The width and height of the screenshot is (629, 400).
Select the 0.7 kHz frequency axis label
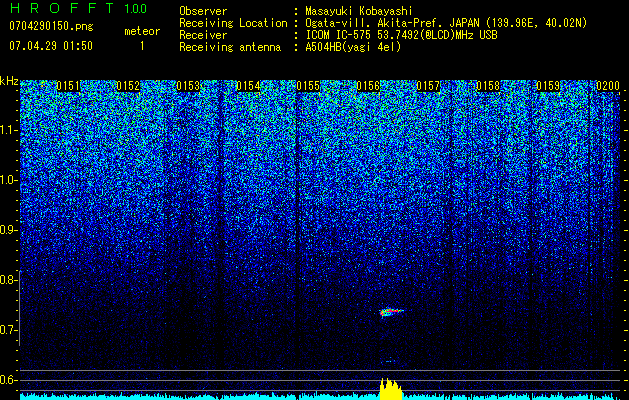click(8, 330)
